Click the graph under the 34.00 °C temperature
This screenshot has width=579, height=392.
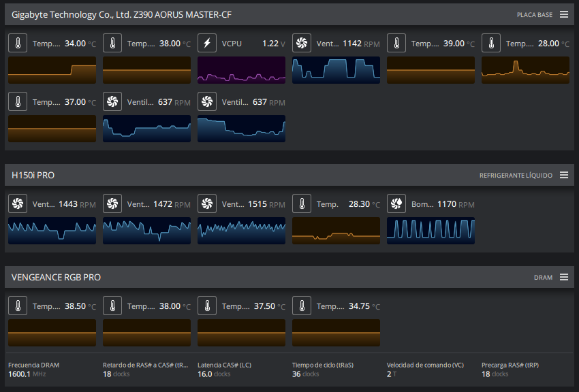tap(52, 70)
